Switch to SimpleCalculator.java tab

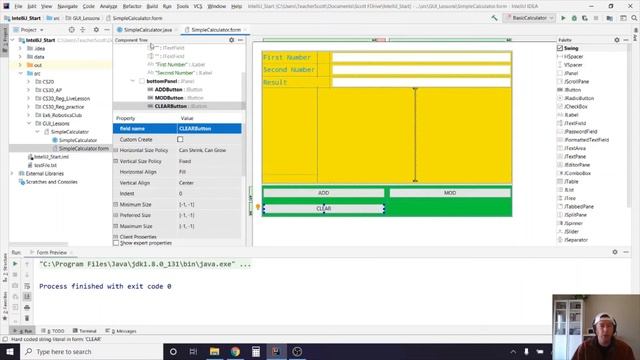point(147,30)
